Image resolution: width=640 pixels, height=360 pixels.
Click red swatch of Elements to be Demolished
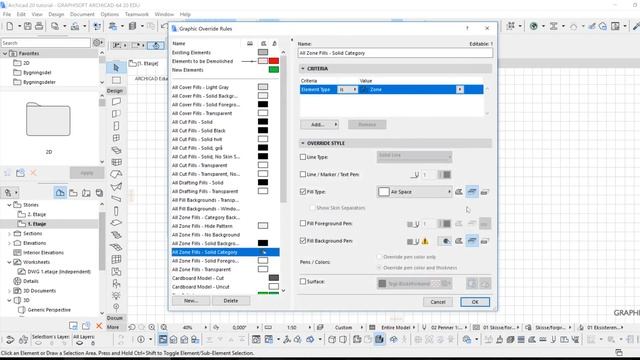pyautogui.click(x=274, y=61)
